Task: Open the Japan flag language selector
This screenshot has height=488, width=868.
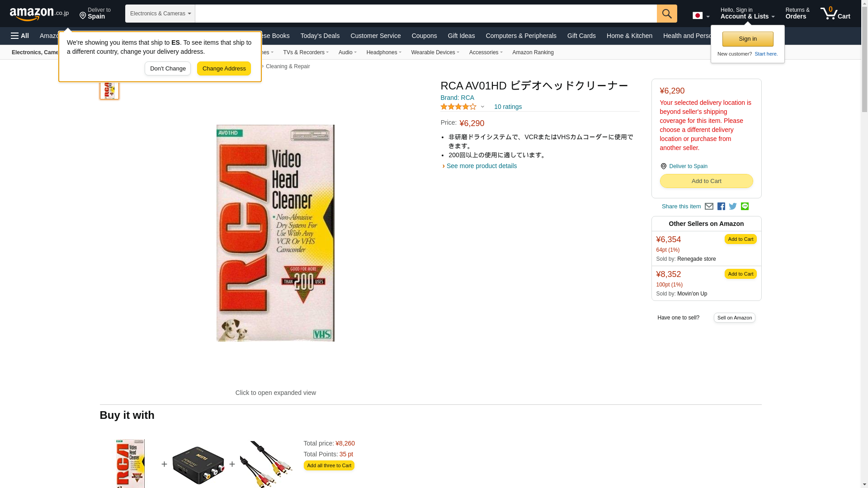Action: tap(701, 16)
